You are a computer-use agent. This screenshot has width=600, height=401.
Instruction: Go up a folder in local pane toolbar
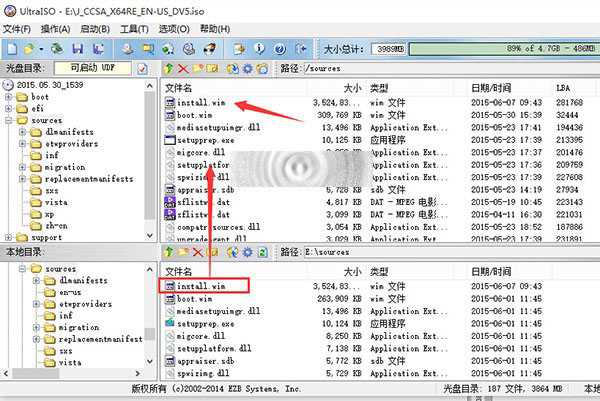[168, 252]
